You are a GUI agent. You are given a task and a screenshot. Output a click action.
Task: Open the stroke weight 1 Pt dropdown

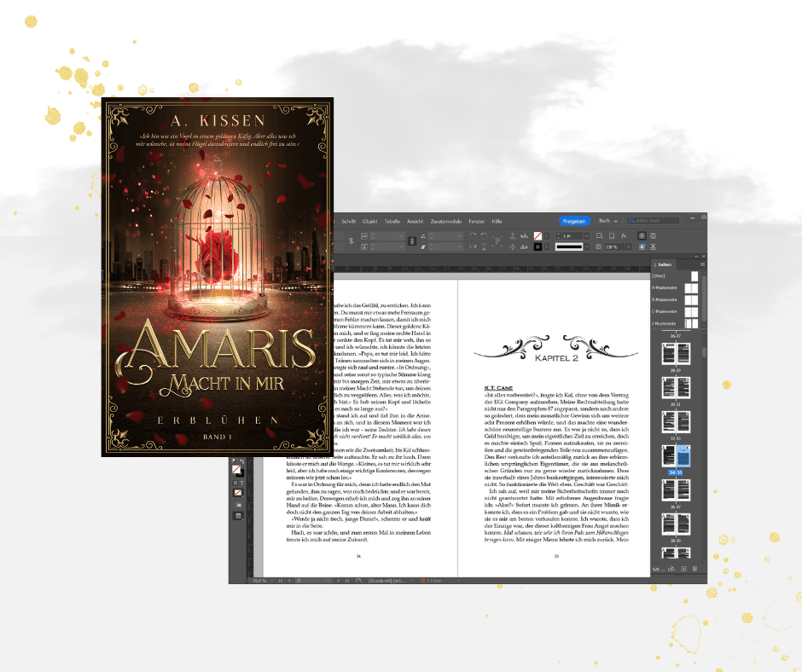coord(587,235)
